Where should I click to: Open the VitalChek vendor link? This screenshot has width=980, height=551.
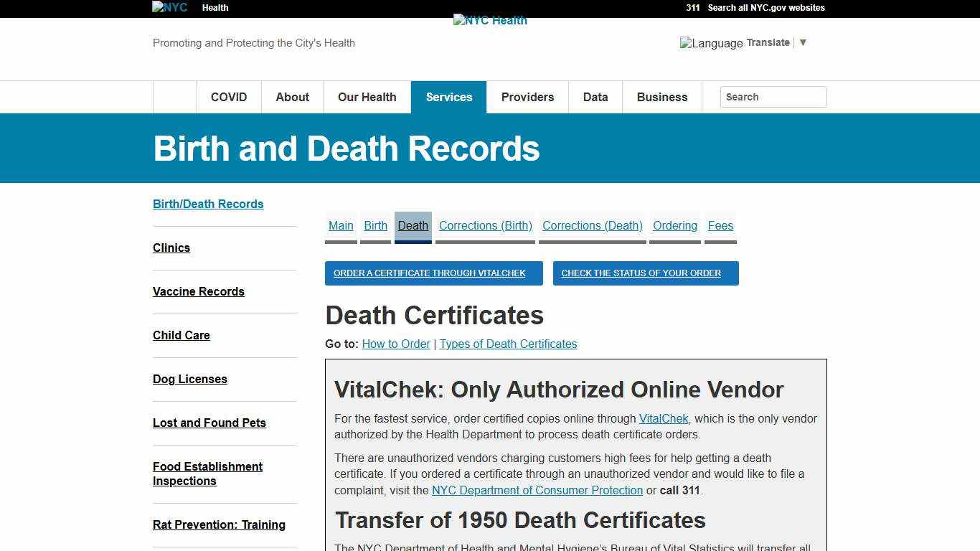pos(663,418)
